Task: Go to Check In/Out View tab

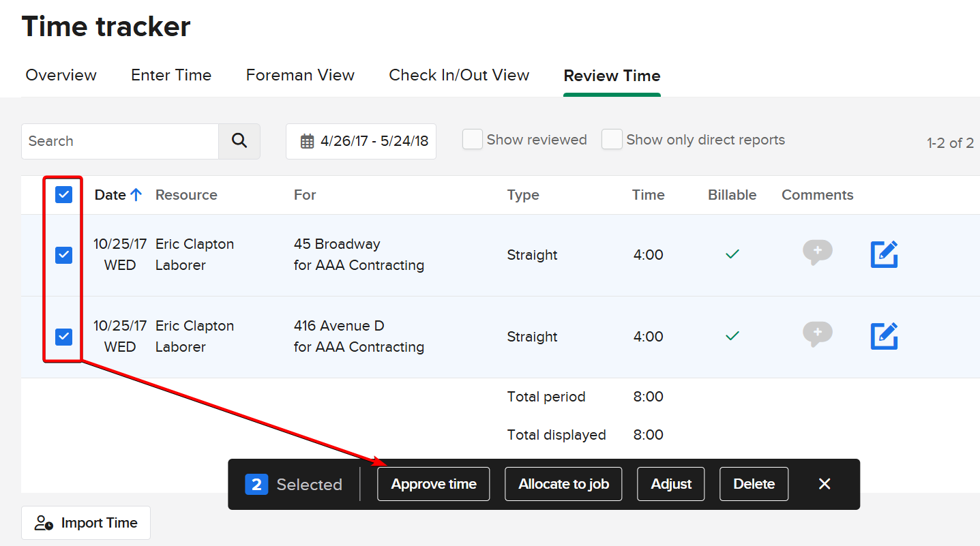Action: [459, 75]
